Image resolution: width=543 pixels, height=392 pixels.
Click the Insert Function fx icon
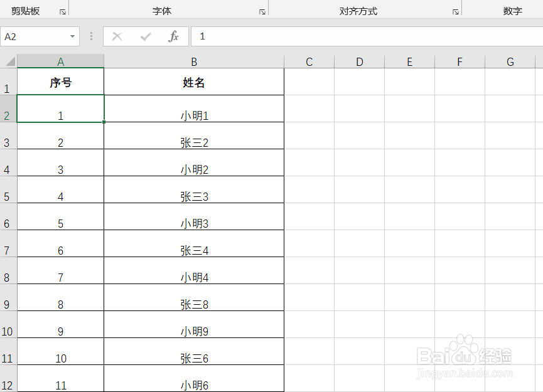pos(171,36)
